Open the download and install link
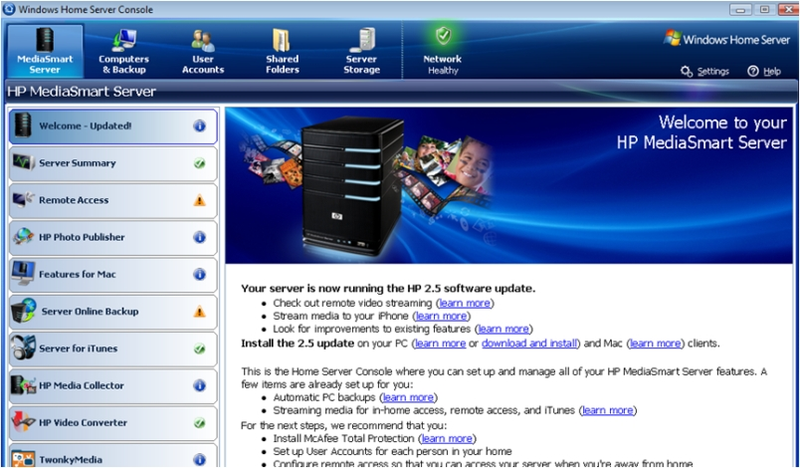This screenshot has height=468, width=800. click(x=530, y=343)
